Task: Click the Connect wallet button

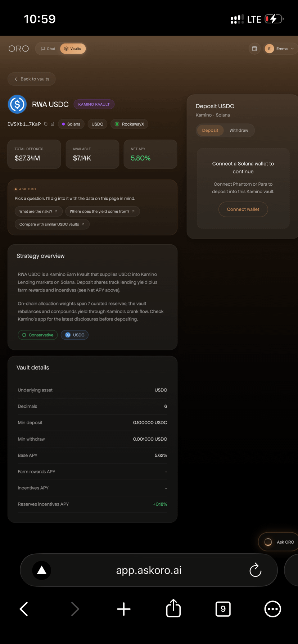Action: pyautogui.click(x=243, y=209)
